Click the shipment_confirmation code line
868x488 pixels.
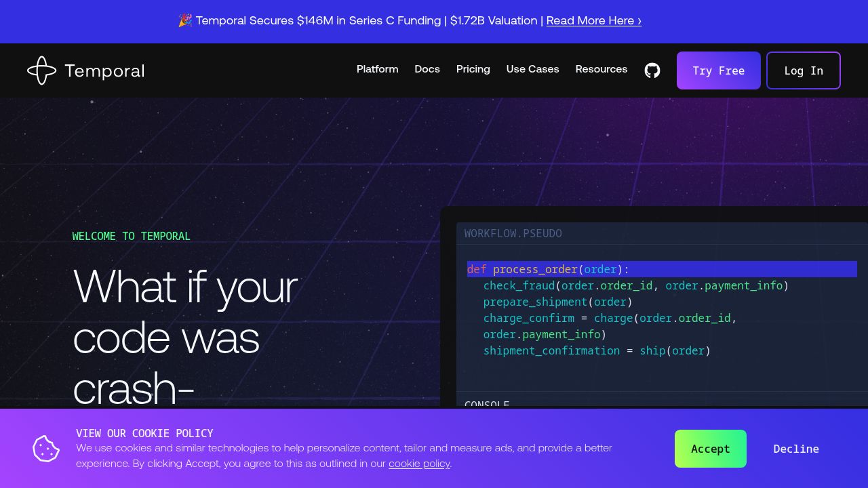point(597,351)
